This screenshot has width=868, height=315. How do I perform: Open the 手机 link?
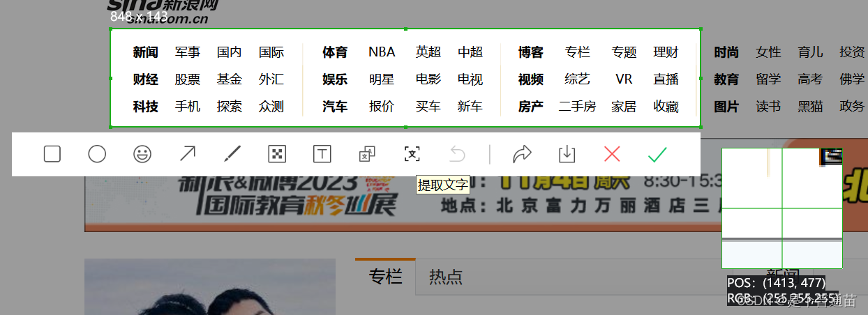188,107
